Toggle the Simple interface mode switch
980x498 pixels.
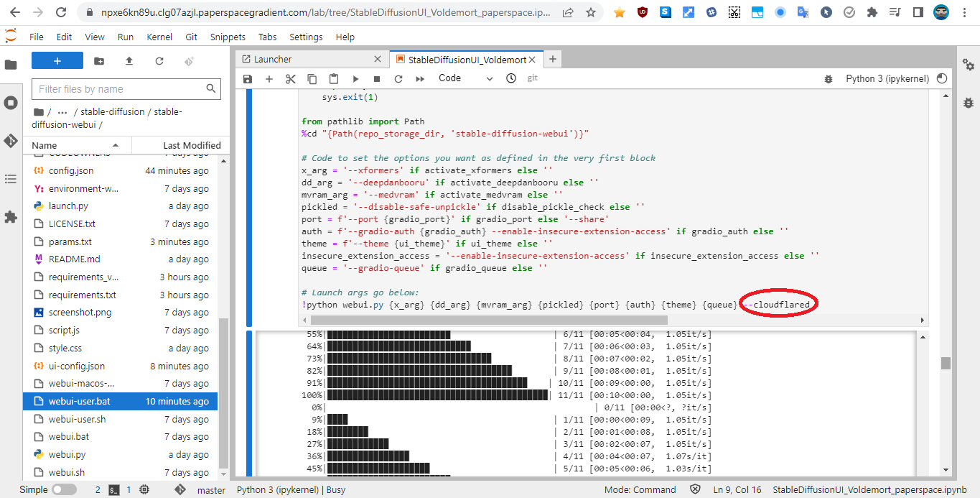[63, 489]
